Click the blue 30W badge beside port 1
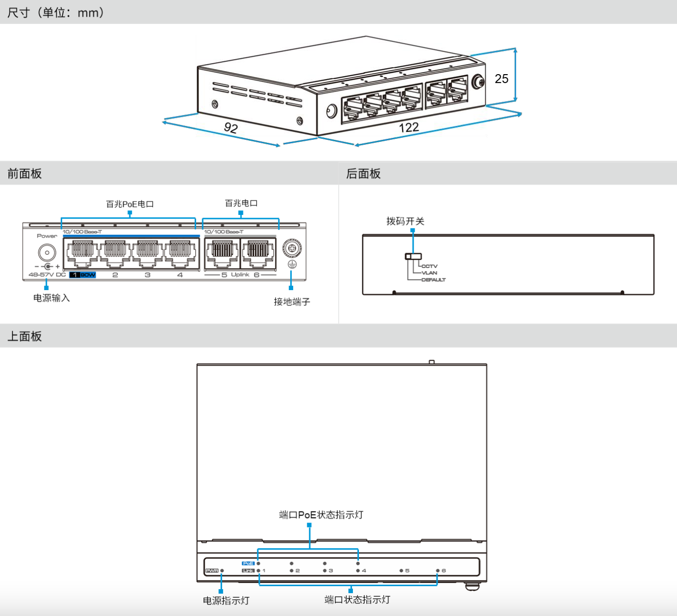Screen dimensions: 677x616 pos(88,275)
